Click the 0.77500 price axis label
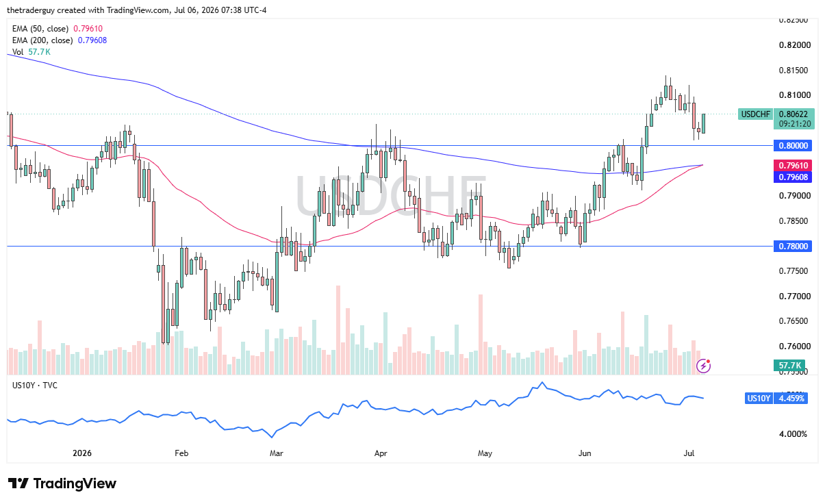Viewport: 825px width, 504px height. click(x=794, y=271)
